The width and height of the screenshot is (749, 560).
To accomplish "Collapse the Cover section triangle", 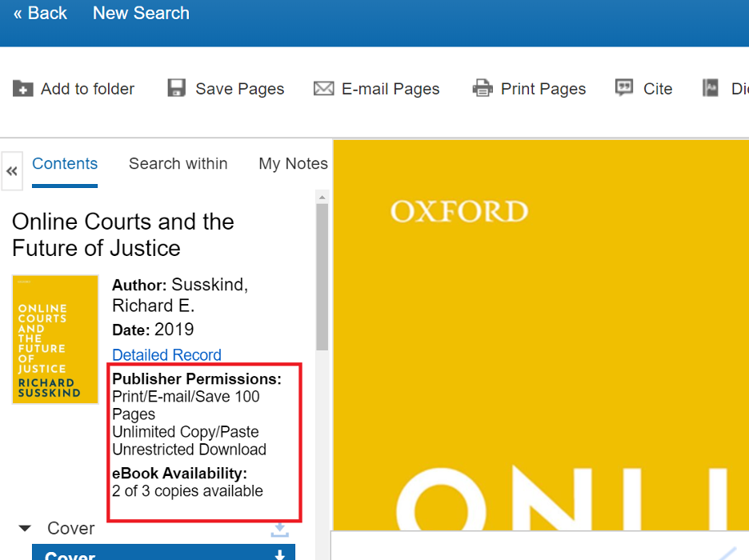I will tap(25, 529).
